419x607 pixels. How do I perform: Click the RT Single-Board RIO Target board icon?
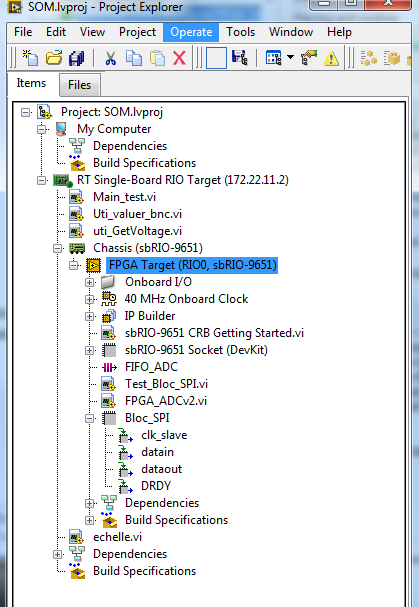coord(62,180)
